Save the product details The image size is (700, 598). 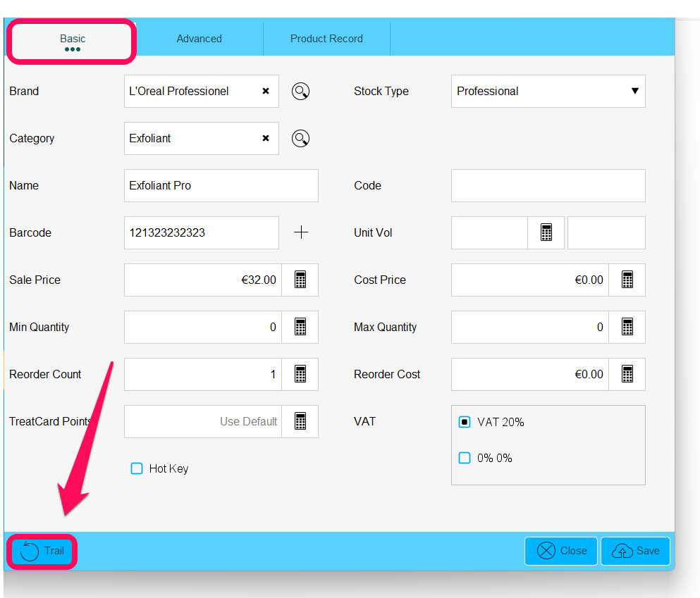(x=635, y=552)
